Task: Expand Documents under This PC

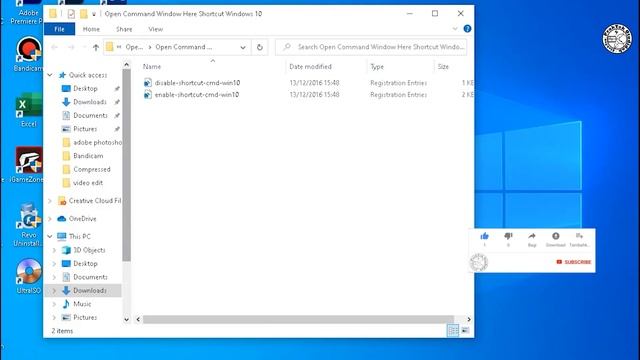Action: point(54,277)
